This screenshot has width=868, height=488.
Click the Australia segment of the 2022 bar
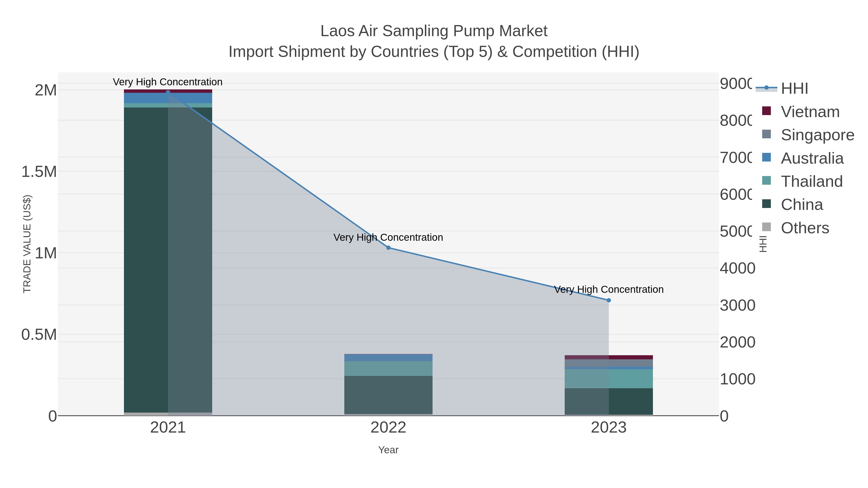point(388,358)
